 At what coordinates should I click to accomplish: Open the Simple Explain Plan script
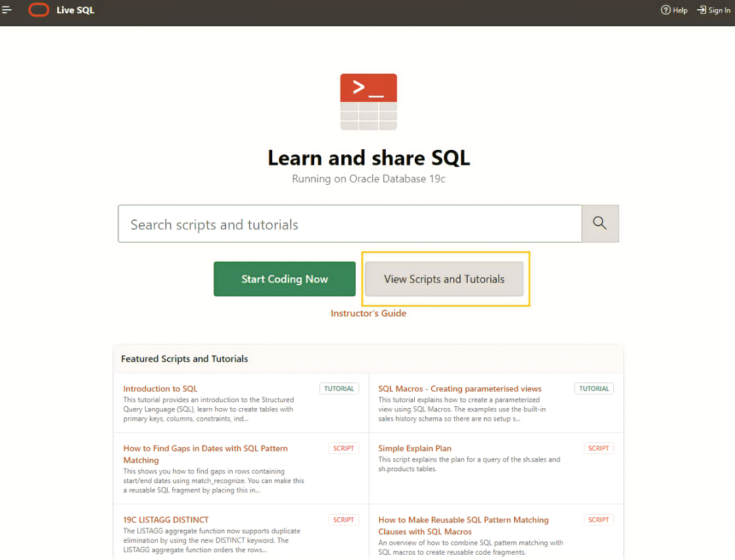[415, 448]
